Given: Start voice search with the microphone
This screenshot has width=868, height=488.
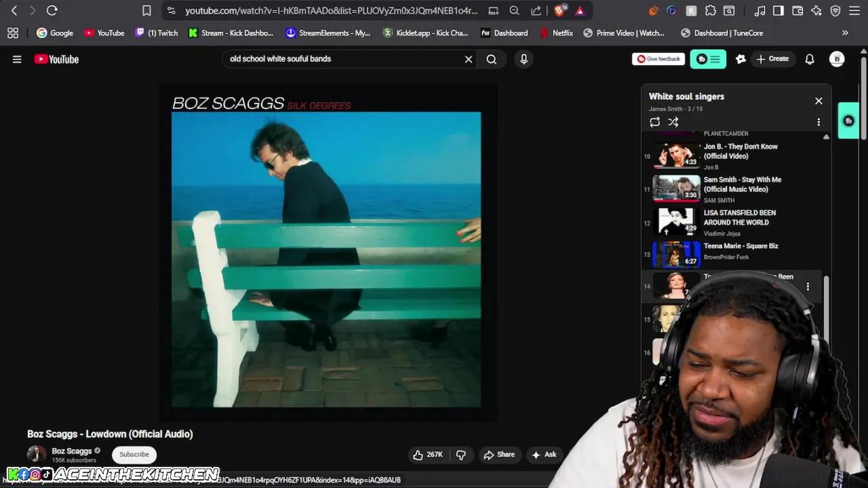Looking at the screenshot, I should (x=524, y=59).
